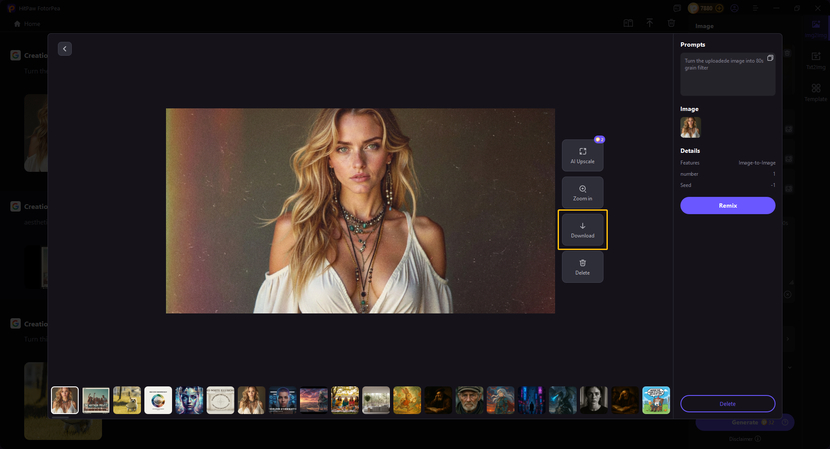The width and height of the screenshot is (830, 449).
Task: Copy the prompt text with copy icon
Action: click(x=770, y=59)
